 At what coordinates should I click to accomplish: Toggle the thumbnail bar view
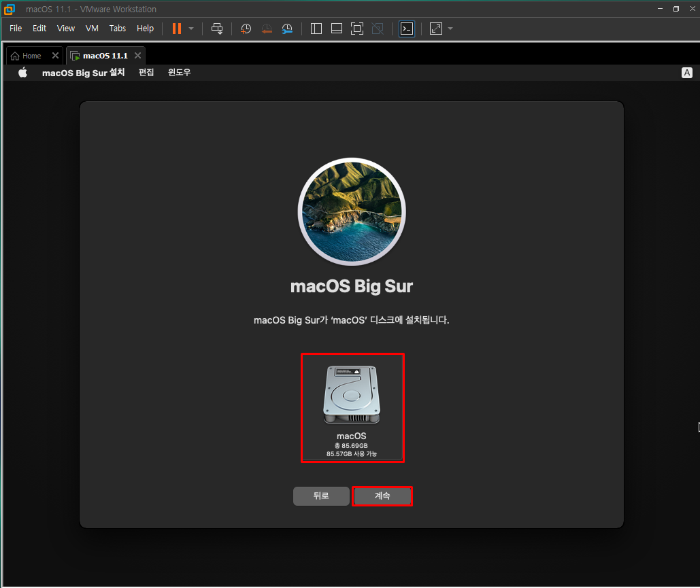[x=337, y=29]
